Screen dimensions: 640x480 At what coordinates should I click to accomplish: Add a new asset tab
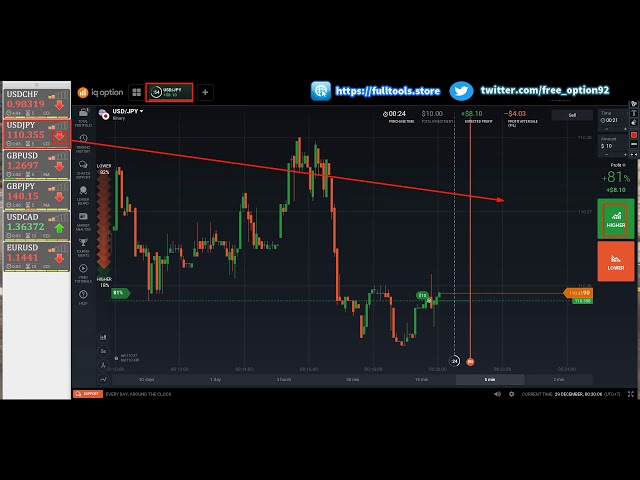(x=205, y=92)
